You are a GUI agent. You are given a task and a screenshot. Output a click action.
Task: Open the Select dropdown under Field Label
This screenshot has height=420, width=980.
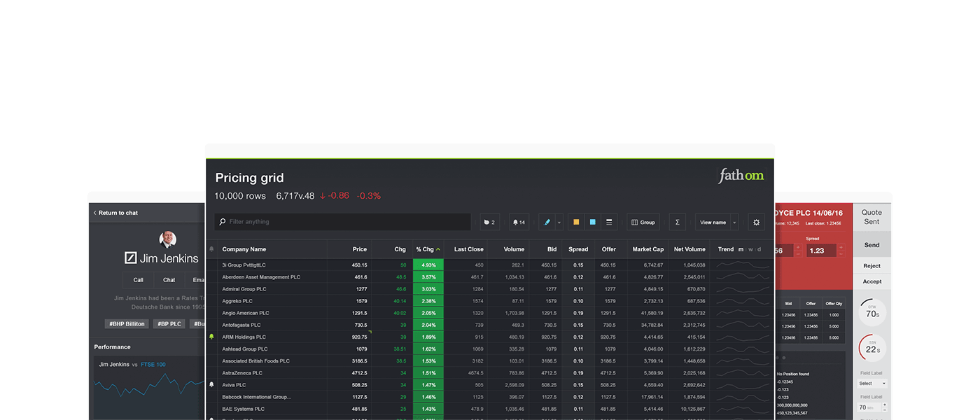[872, 384]
